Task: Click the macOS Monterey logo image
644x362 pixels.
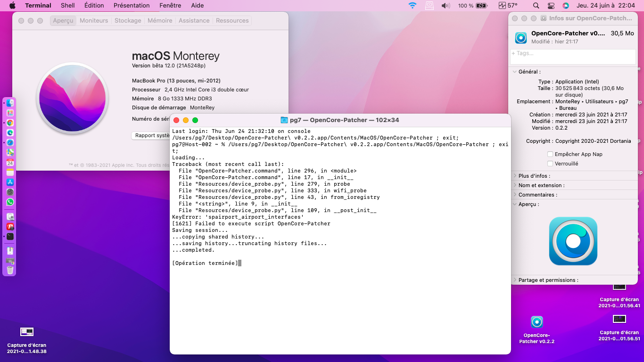Action: point(73,98)
